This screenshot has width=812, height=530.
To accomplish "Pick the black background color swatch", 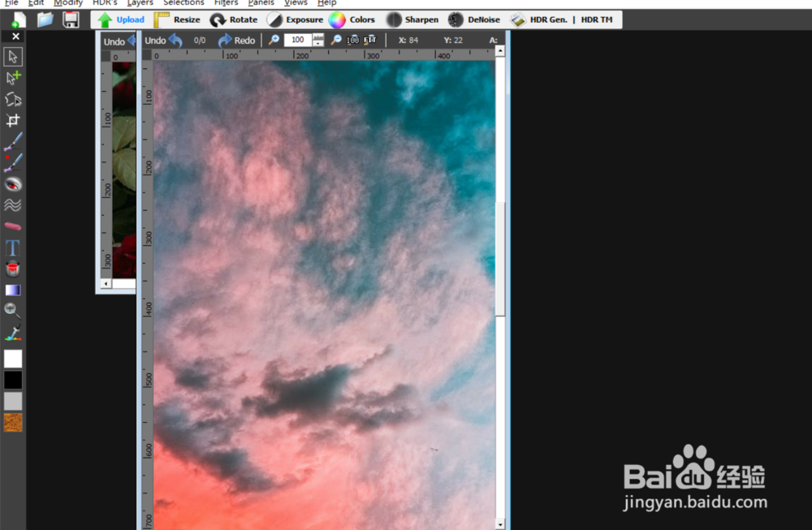I will (x=13, y=379).
